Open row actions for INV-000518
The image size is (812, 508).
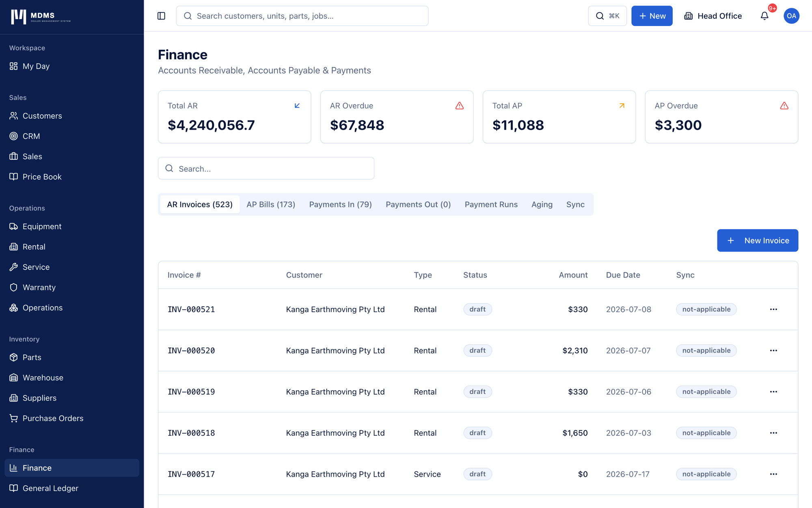[x=773, y=433]
